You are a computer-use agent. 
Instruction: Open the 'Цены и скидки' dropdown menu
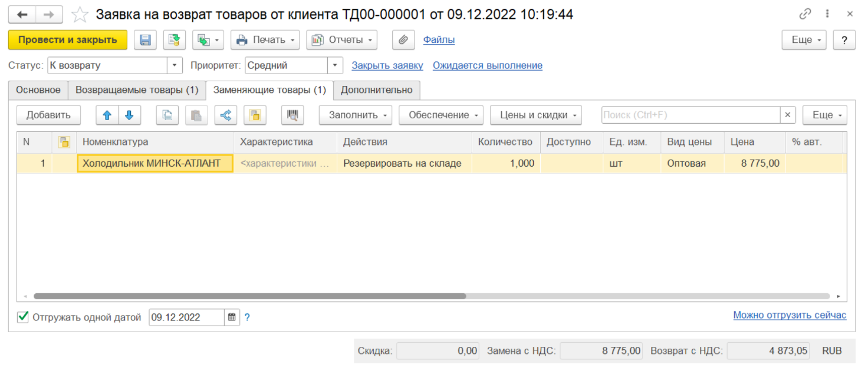pos(535,115)
